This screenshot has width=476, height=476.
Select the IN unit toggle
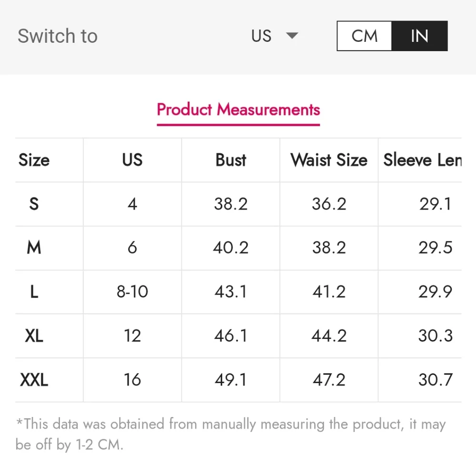tap(419, 36)
